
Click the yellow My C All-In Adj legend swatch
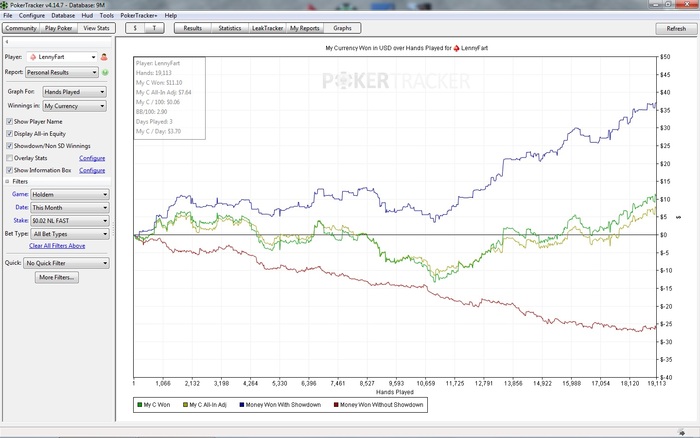(185, 405)
